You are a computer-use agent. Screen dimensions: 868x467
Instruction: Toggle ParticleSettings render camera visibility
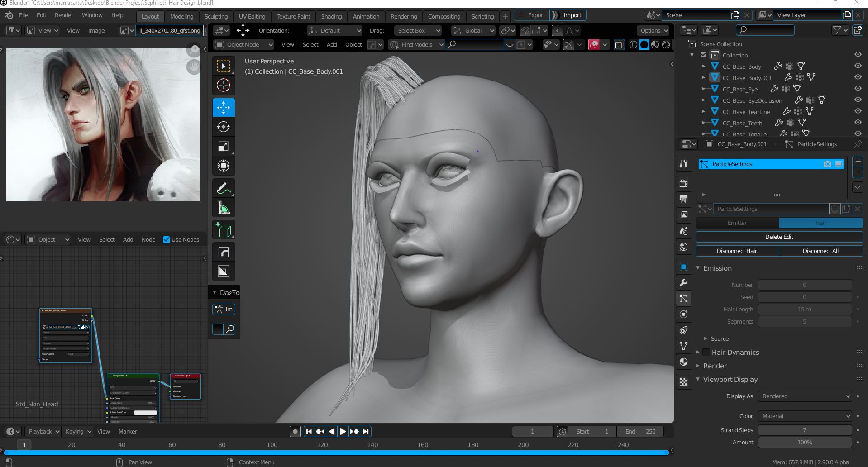tap(827, 164)
